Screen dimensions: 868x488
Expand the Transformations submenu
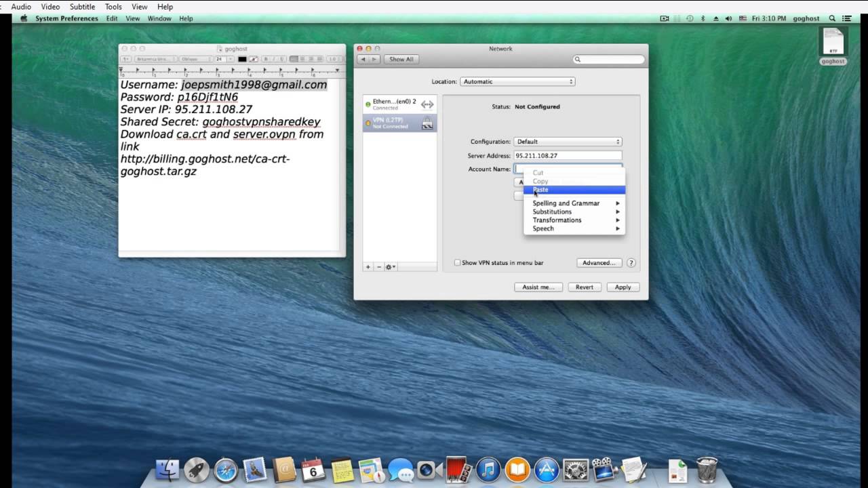click(x=574, y=220)
